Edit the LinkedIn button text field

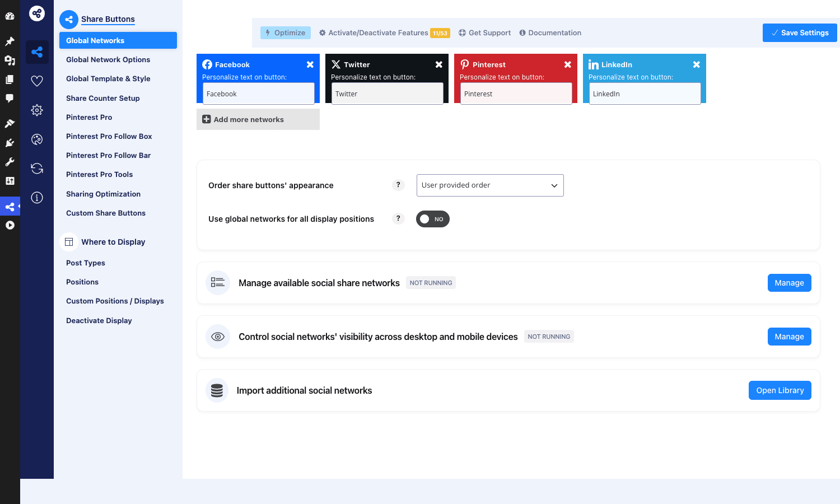[x=645, y=94]
